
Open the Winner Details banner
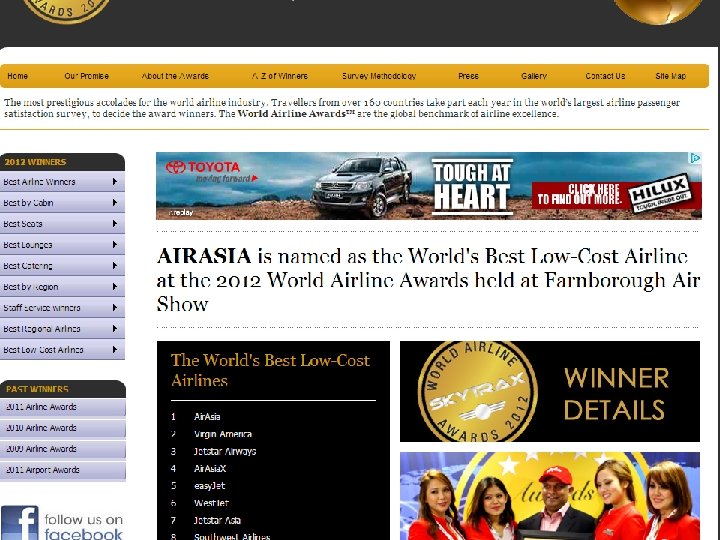(x=550, y=391)
